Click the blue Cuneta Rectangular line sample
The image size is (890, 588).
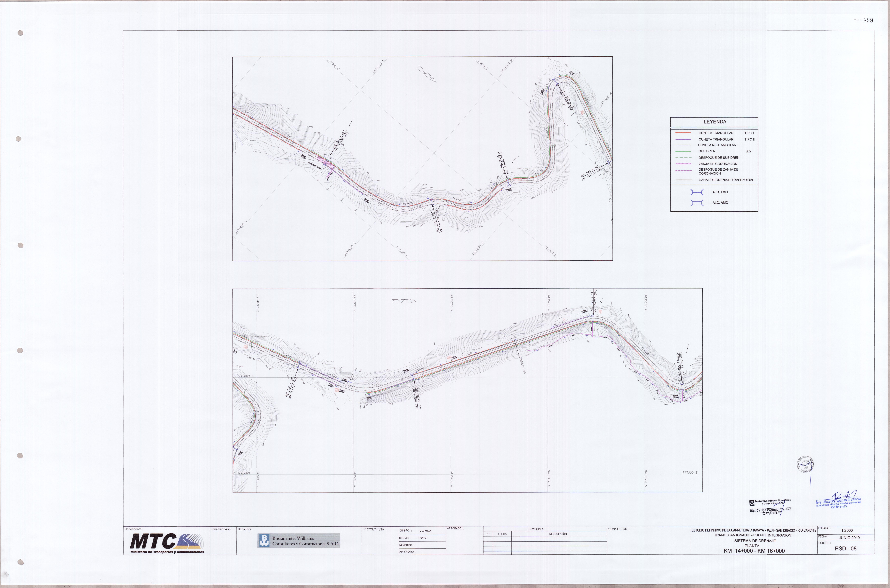(x=683, y=145)
